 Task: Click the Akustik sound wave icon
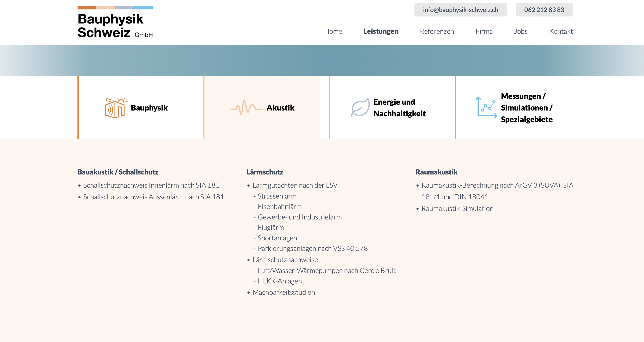[x=246, y=108]
